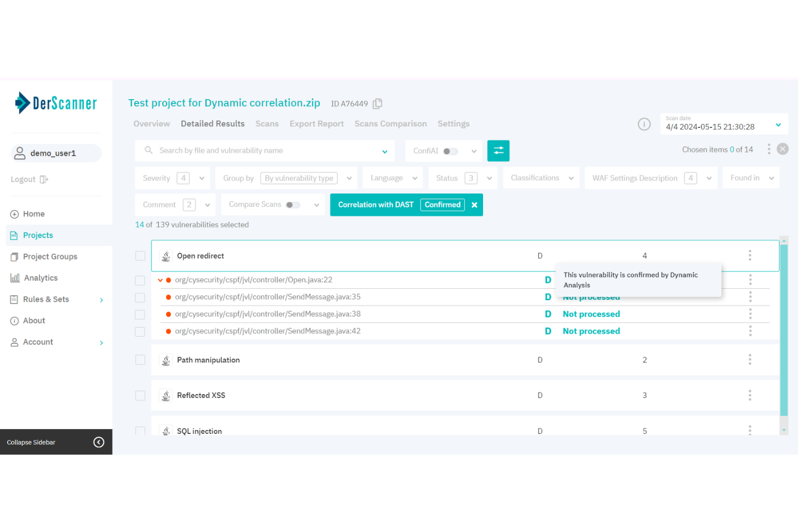
Task: Open the Scan date dropdown
Action: coord(778,124)
